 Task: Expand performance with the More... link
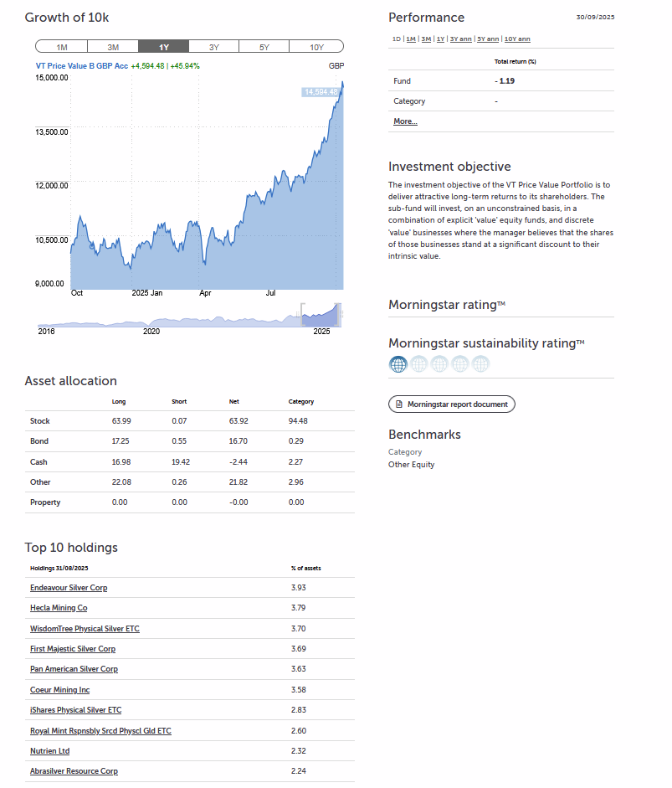(x=405, y=121)
